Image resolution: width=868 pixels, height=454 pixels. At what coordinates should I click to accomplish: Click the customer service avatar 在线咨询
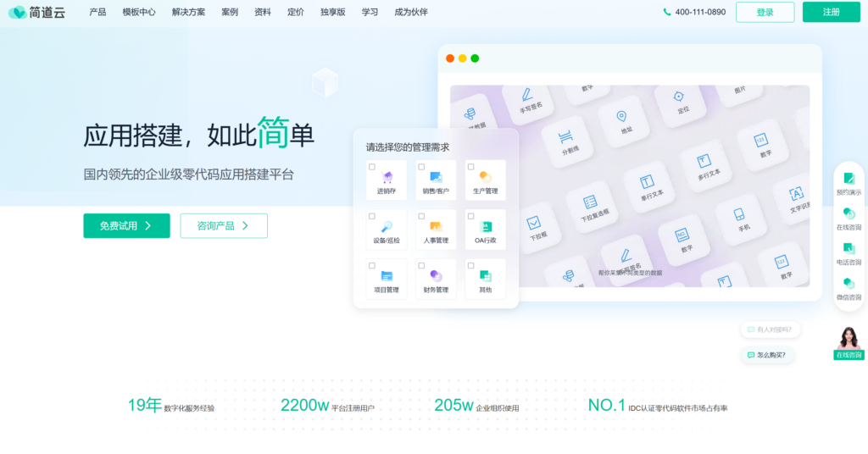click(849, 340)
